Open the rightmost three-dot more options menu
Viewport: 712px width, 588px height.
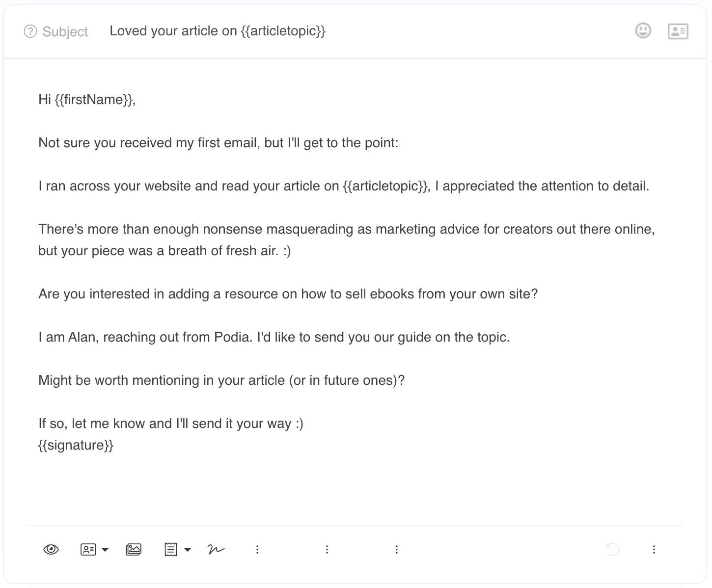point(654,549)
